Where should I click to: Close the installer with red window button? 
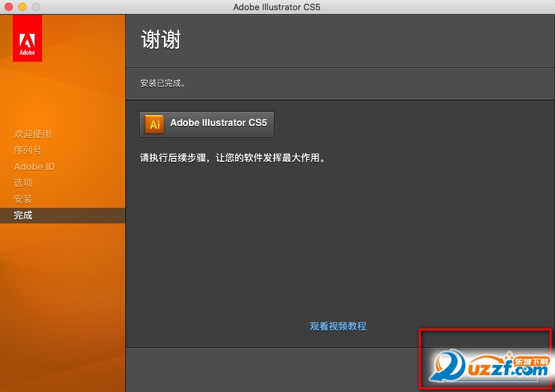coord(9,7)
